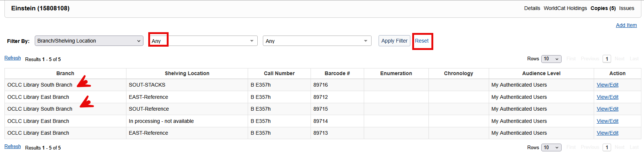The image size is (644, 161).
Task: Open View/Edit for barcode 89716
Action: (607, 85)
